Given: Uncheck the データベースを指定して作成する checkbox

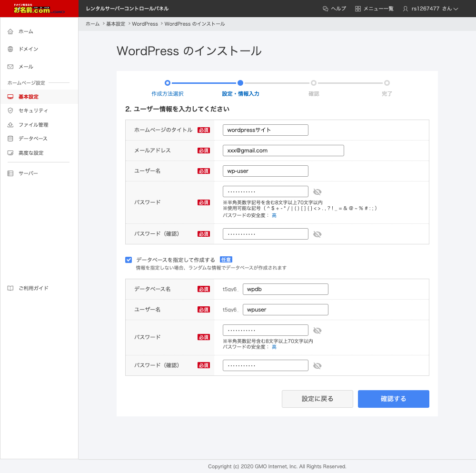Looking at the screenshot, I should click(x=129, y=260).
